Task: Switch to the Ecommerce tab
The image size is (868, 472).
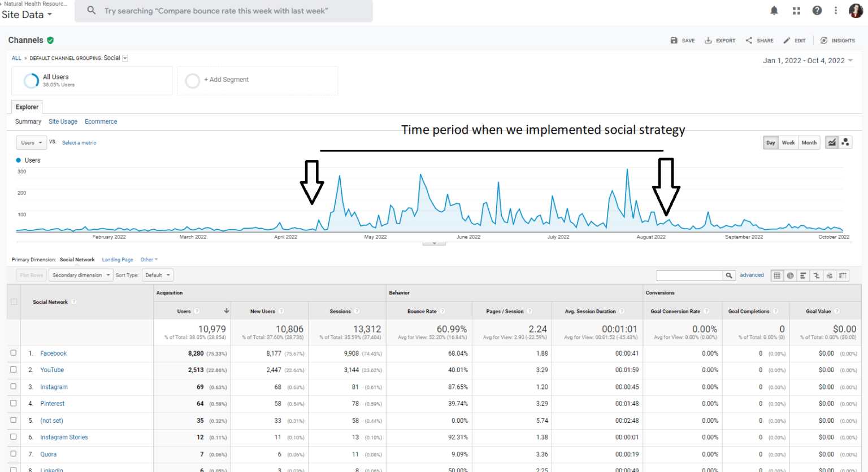Action: pyautogui.click(x=101, y=121)
